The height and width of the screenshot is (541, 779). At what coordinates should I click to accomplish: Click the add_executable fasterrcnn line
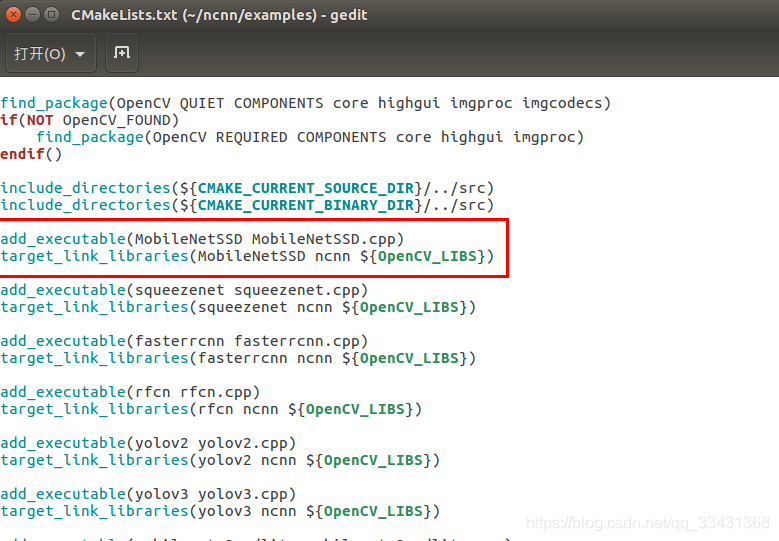[184, 341]
